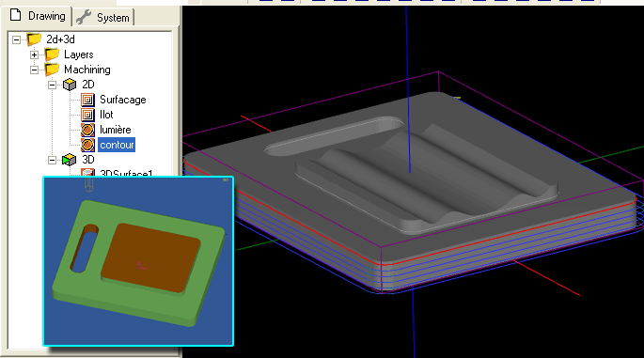Click the green part preview thumbnail
644x358 pixels.
[138, 261]
